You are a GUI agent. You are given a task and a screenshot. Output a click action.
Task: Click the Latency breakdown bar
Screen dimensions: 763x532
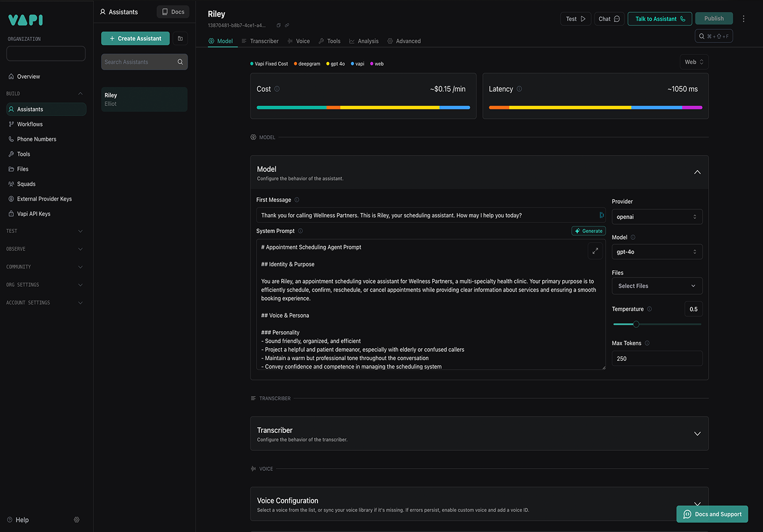[x=595, y=107]
